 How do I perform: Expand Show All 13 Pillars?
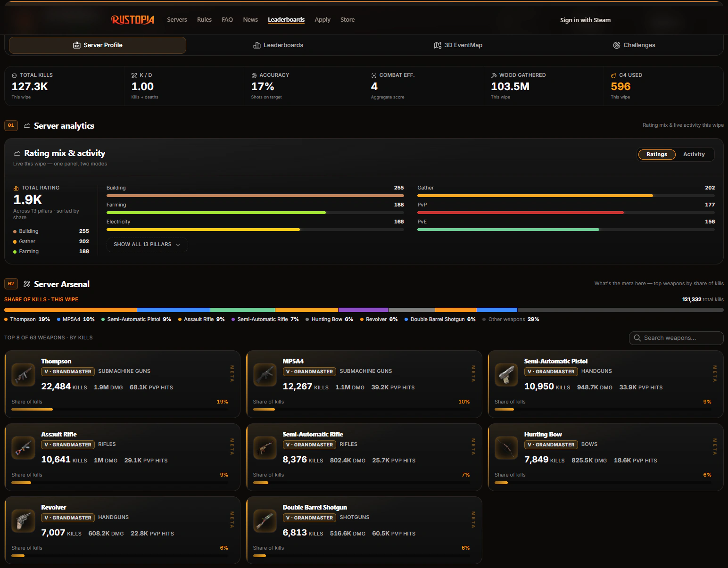coord(147,245)
